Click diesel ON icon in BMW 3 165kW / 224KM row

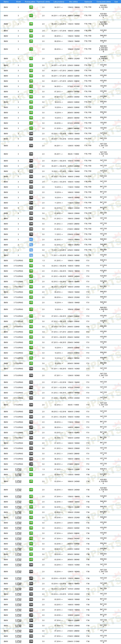coord(31,208)
